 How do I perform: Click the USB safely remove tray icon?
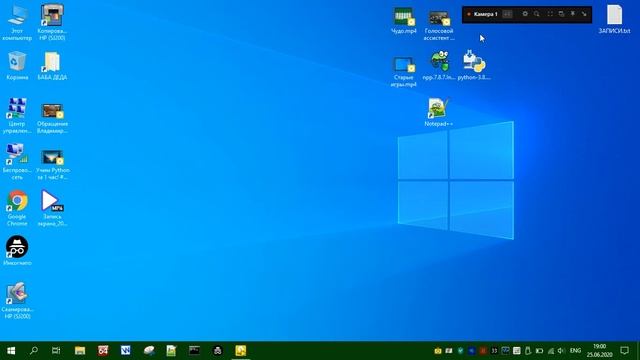[528, 351]
